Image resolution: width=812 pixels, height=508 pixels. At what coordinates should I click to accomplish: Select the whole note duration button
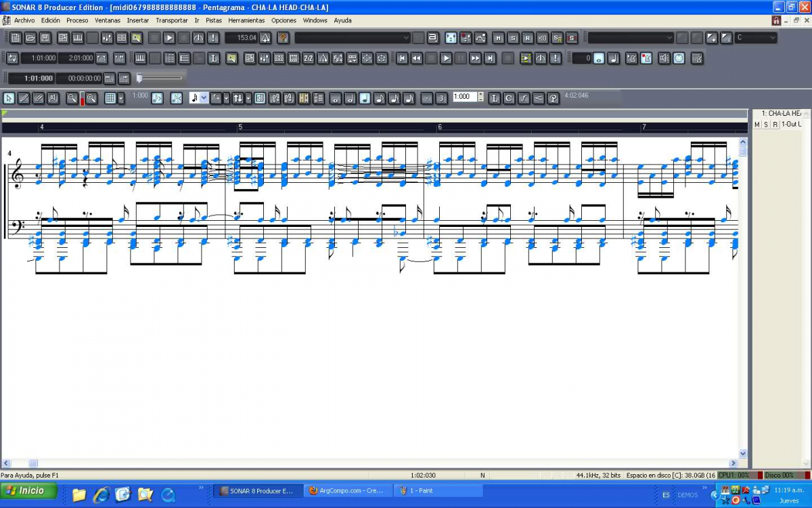point(335,98)
